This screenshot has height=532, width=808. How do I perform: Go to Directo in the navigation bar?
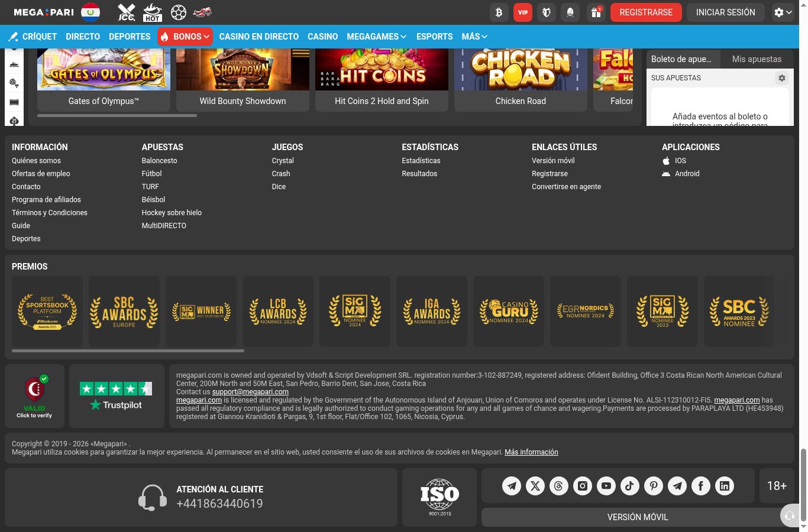pyautogui.click(x=83, y=37)
